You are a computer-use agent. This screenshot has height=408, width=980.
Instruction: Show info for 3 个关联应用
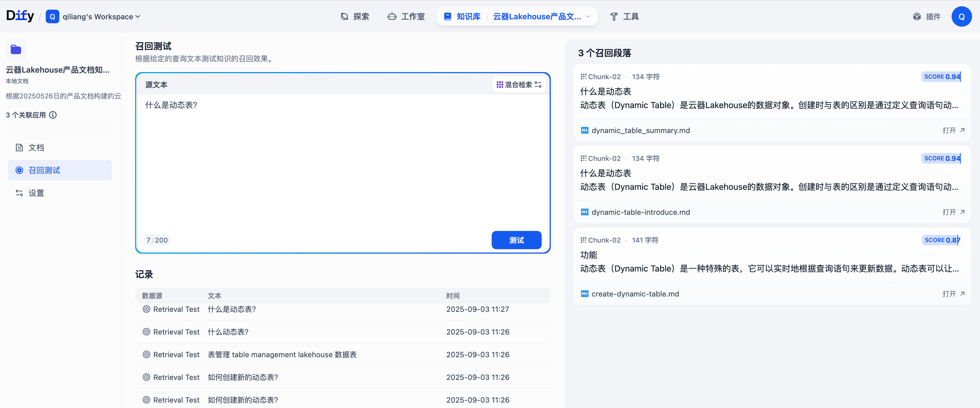coord(53,115)
